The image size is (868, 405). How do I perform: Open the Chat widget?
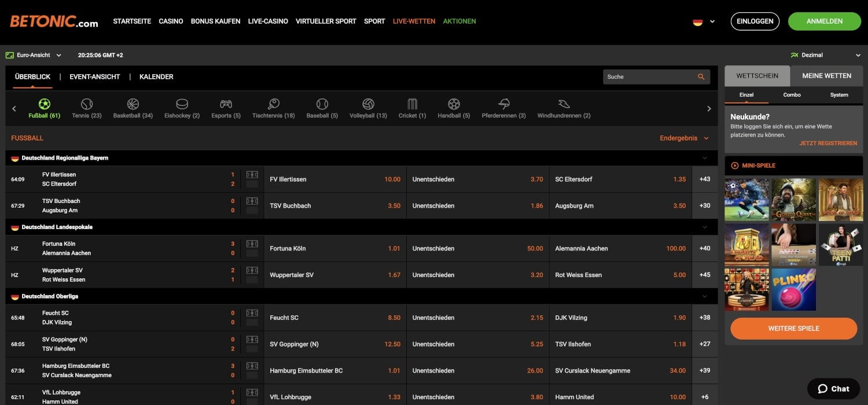tap(833, 389)
